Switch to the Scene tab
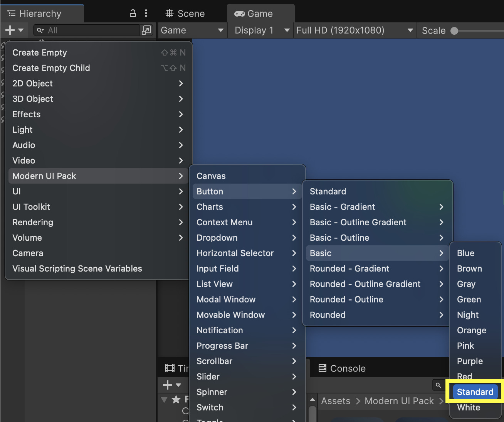 (x=185, y=14)
